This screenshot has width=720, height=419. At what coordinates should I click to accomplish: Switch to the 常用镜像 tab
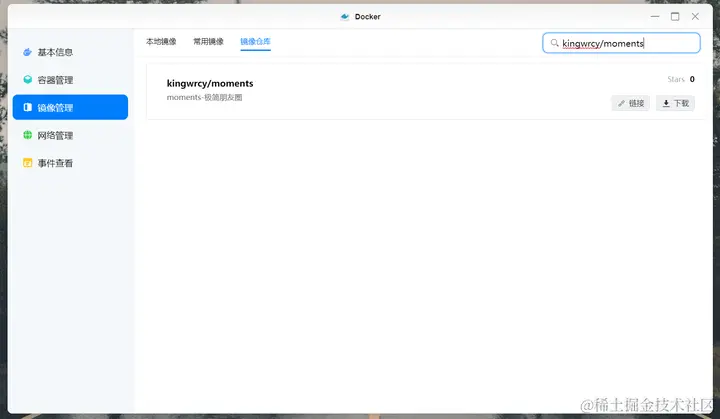(208, 41)
